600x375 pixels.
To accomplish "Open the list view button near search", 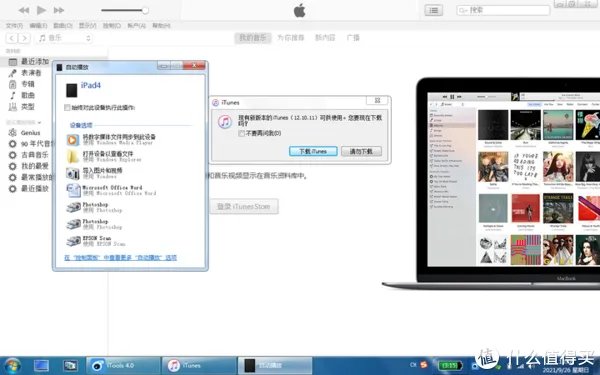I will click(434, 10).
